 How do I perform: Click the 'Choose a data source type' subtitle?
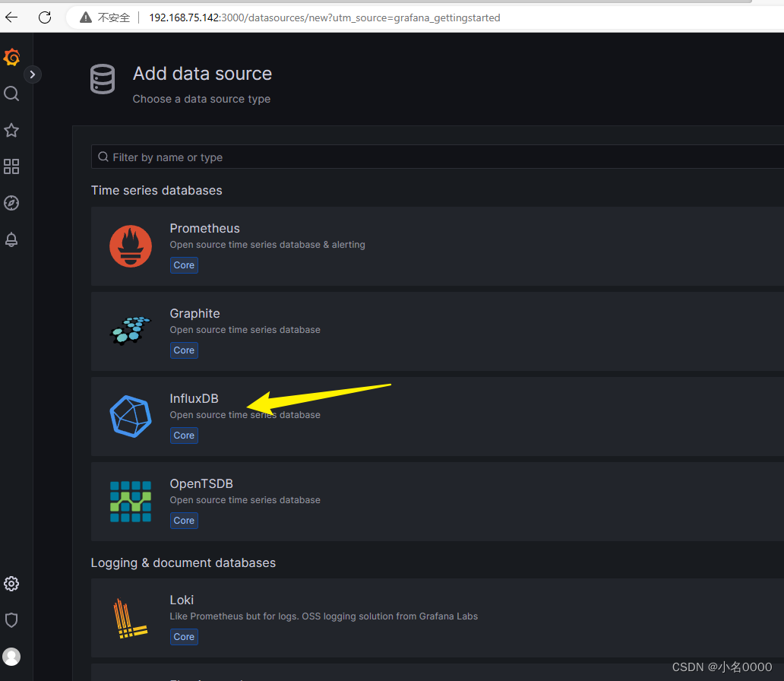[201, 99]
